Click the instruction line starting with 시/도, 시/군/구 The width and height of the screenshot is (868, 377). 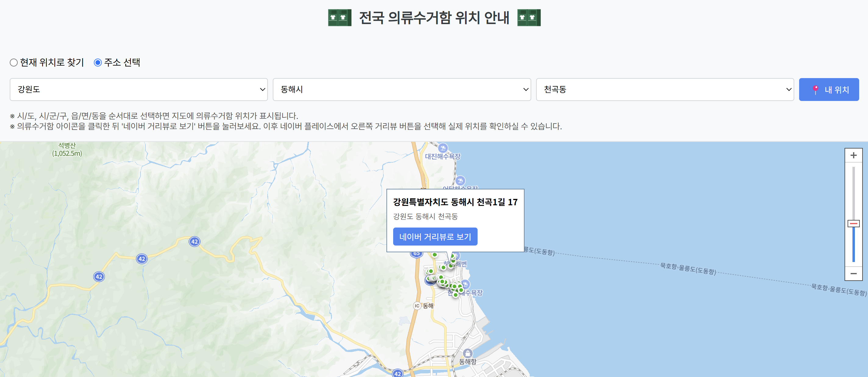pyautogui.click(x=154, y=116)
